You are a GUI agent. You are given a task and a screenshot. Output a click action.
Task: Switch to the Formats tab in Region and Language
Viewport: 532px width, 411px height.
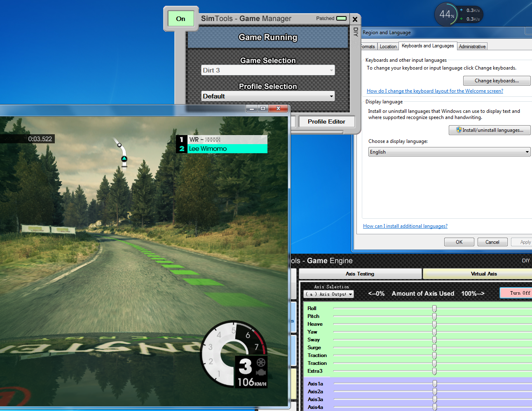tap(368, 47)
